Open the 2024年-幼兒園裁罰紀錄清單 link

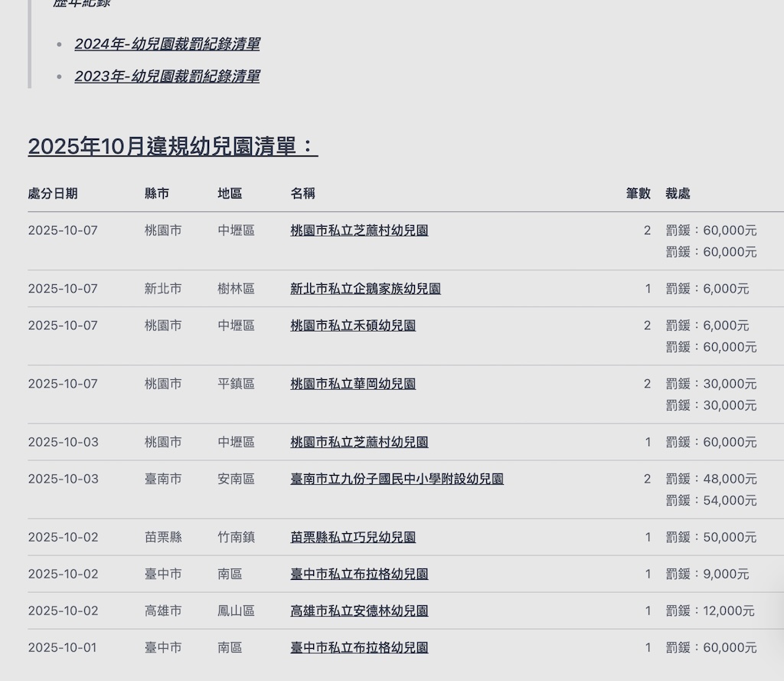pos(167,44)
